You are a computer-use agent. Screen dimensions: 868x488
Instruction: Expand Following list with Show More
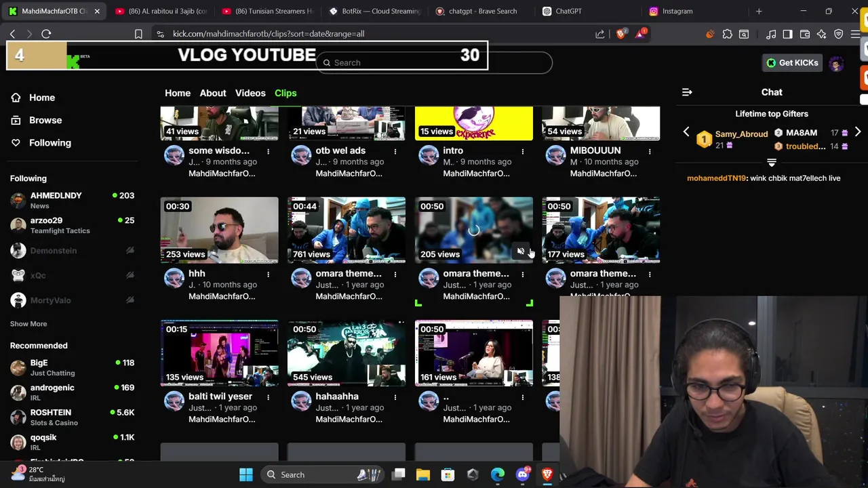28,324
